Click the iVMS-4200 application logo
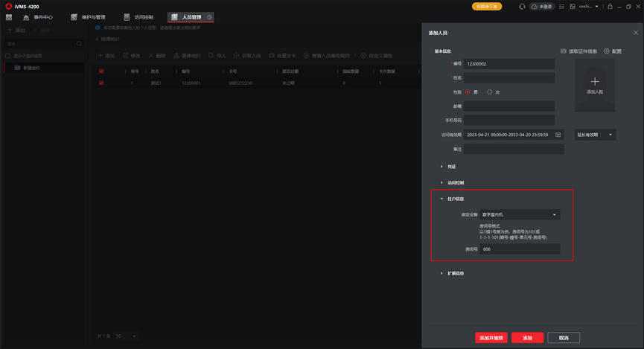 [9, 6]
